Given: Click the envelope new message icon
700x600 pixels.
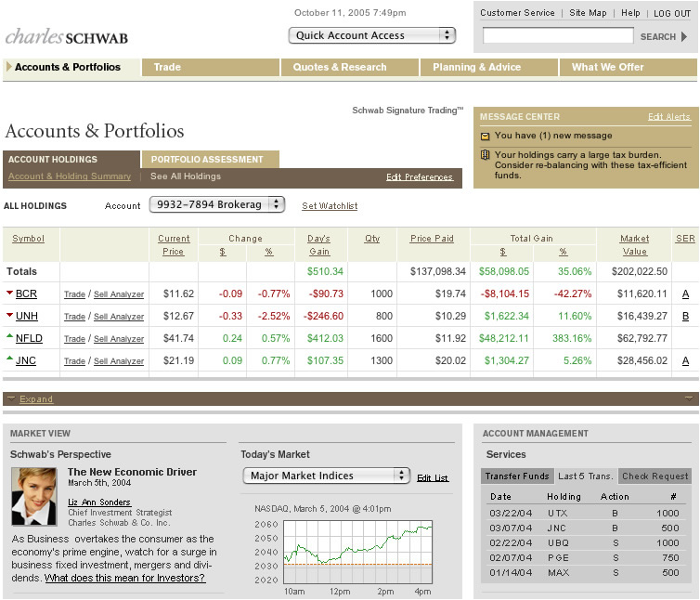Looking at the screenshot, I should (485, 137).
